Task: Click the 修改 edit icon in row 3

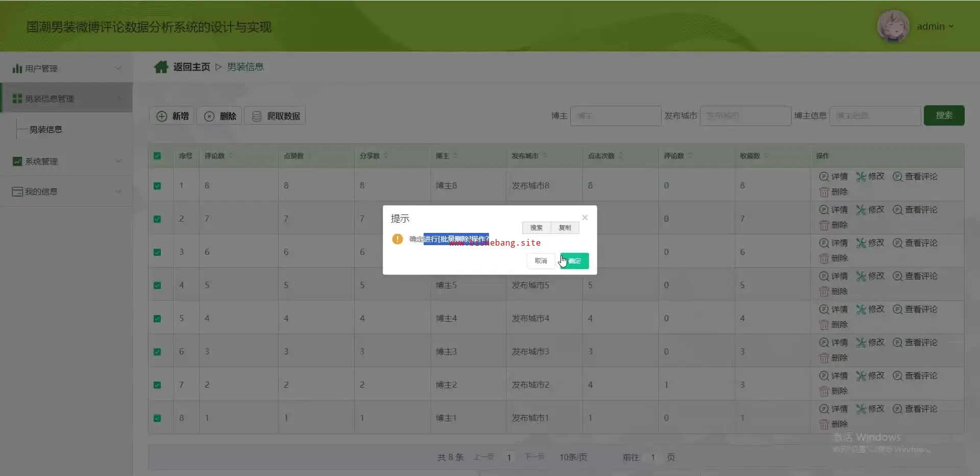Action: click(x=861, y=243)
